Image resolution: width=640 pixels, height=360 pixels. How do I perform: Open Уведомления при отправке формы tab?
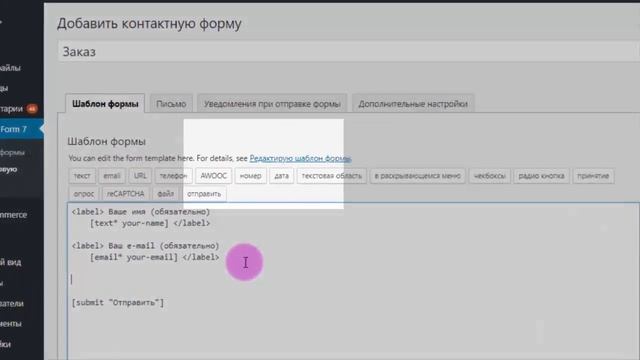pyautogui.click(x=272, y=104)
